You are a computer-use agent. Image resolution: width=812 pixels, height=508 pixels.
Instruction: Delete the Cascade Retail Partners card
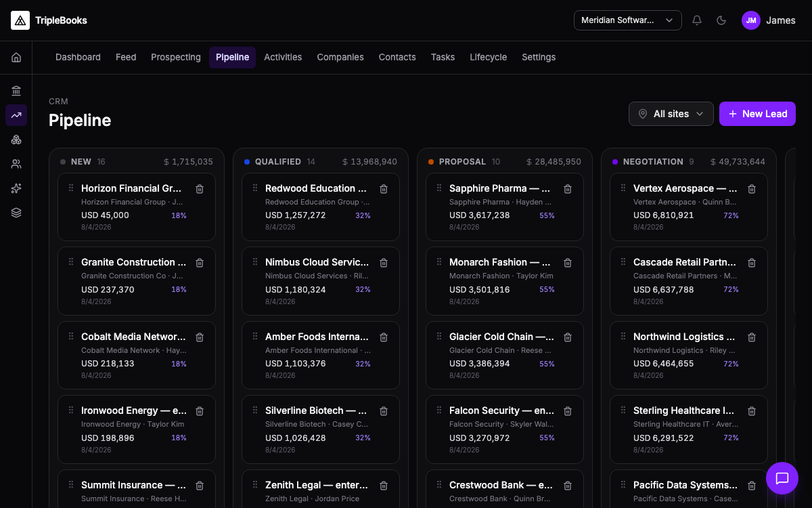point(752,263)
